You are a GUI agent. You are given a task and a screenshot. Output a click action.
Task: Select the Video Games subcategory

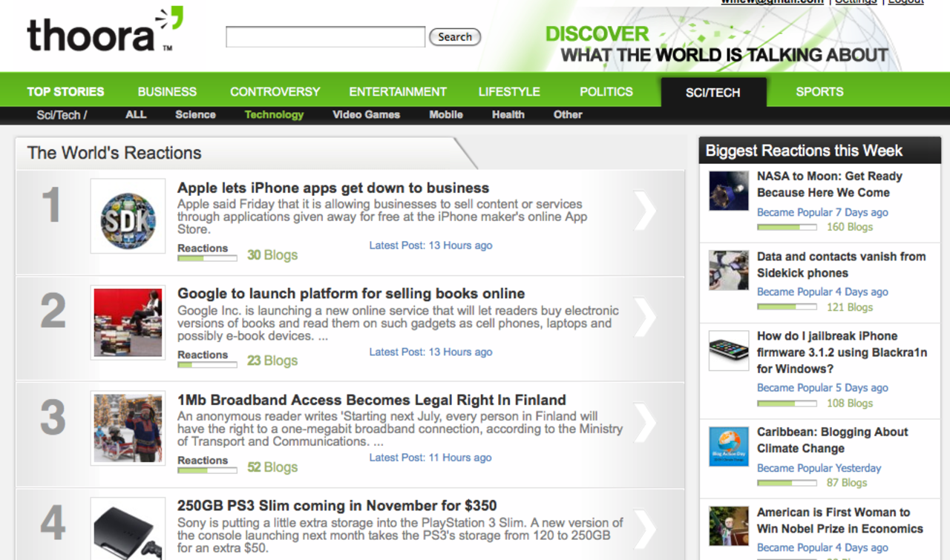[366, 115]
